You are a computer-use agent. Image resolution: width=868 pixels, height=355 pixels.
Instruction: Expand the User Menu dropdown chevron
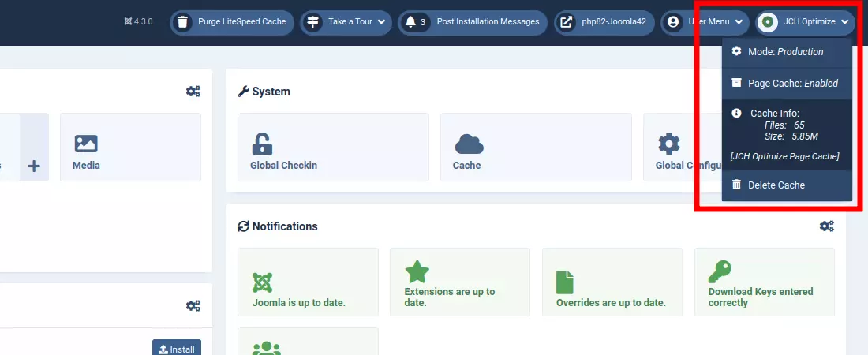739,22
